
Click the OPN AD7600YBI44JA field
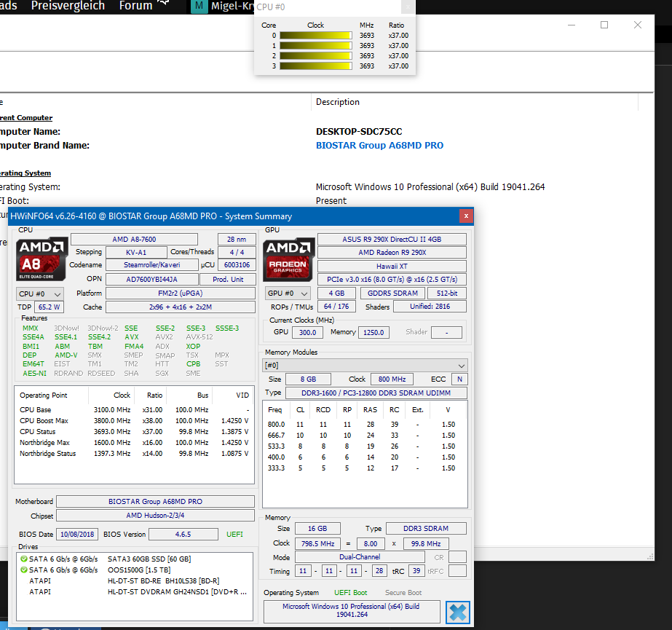click(x=151, y=279)
